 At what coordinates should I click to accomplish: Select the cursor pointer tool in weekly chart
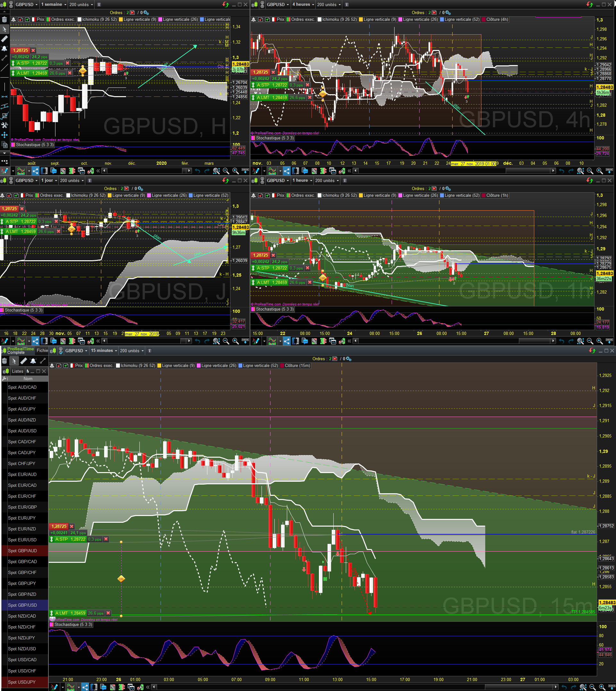coord(4,29)
